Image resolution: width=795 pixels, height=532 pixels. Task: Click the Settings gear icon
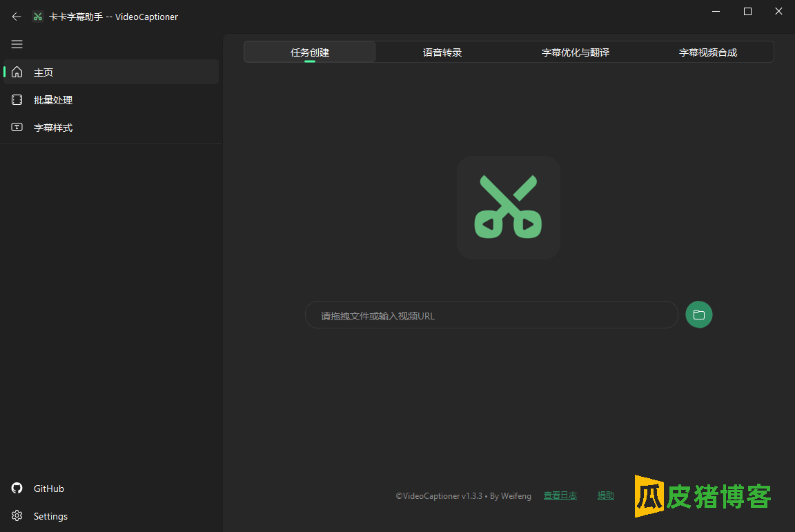17,515
